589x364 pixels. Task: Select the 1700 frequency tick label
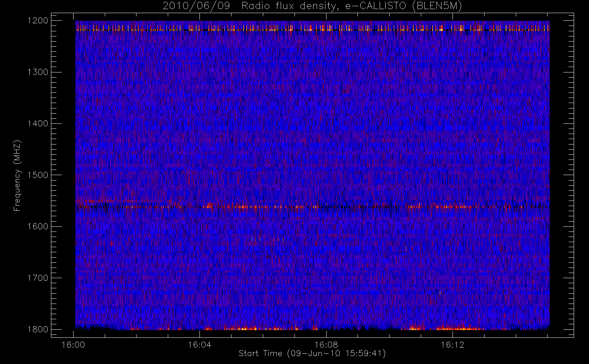(x=38, y=278)
